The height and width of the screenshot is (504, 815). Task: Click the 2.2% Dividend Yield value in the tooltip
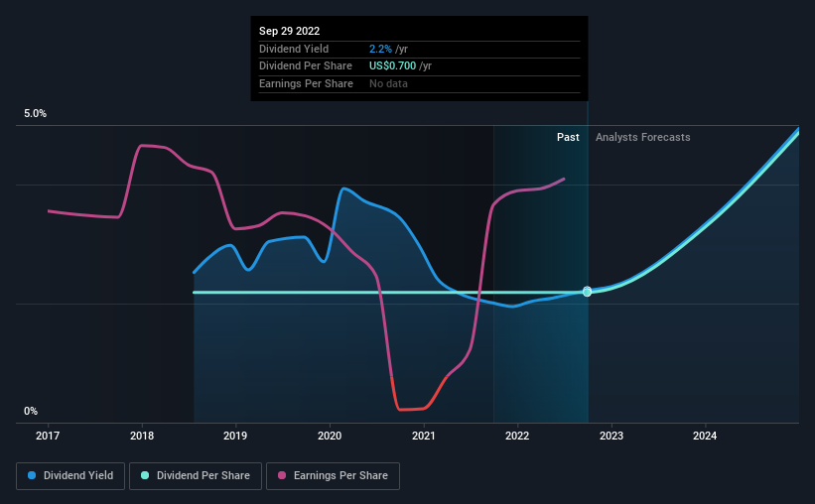380,49
